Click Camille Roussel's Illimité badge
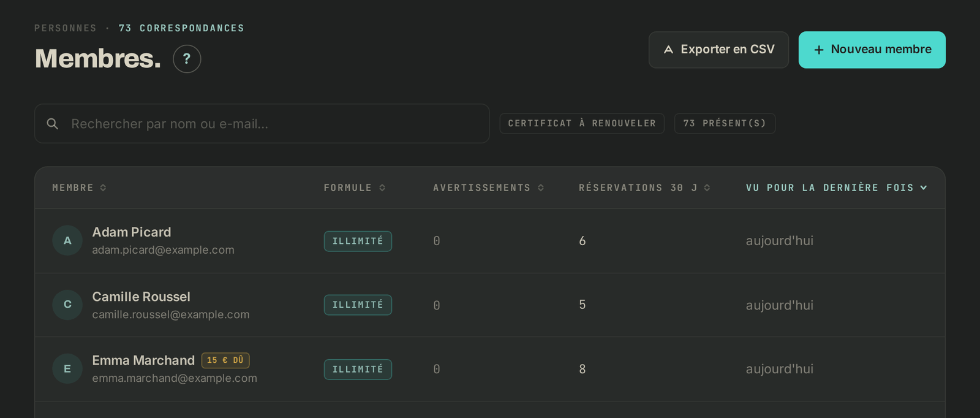This screenshot has height=418, width=980. click(x=358, y=305)
